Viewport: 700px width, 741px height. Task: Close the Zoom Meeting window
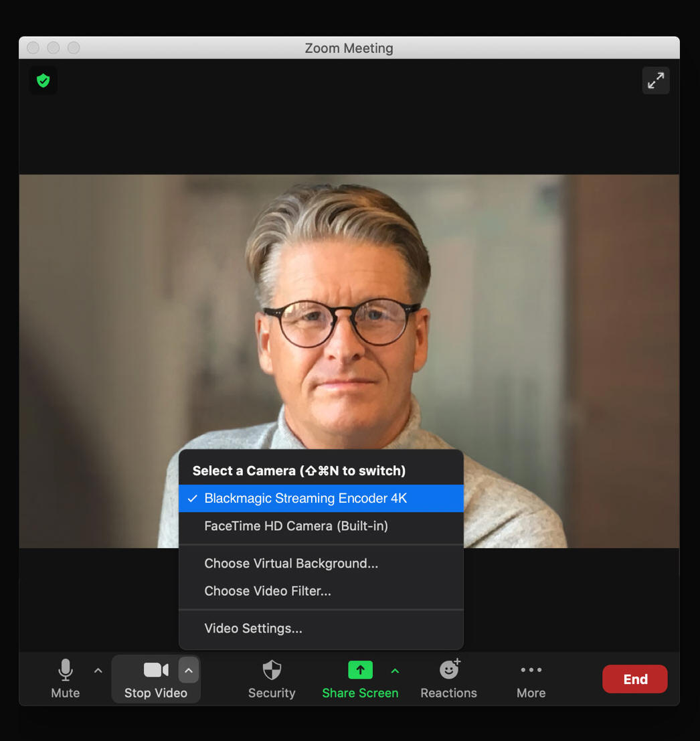click(33, 48)
